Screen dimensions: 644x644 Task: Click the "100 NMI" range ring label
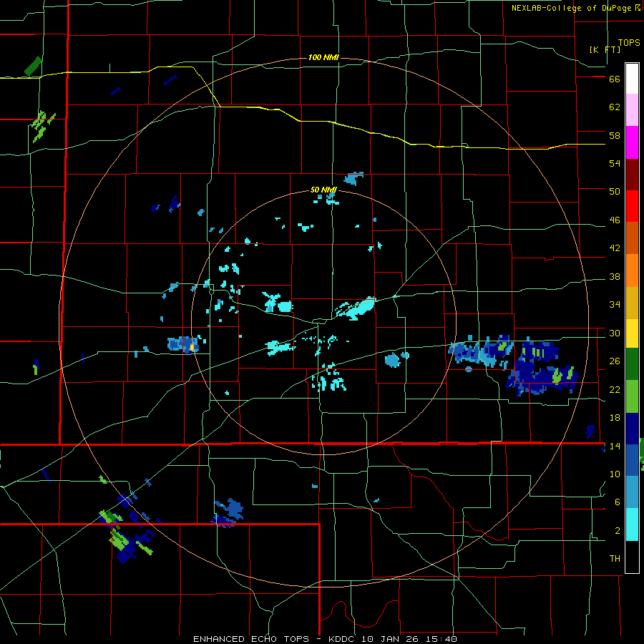click(323, 57)
